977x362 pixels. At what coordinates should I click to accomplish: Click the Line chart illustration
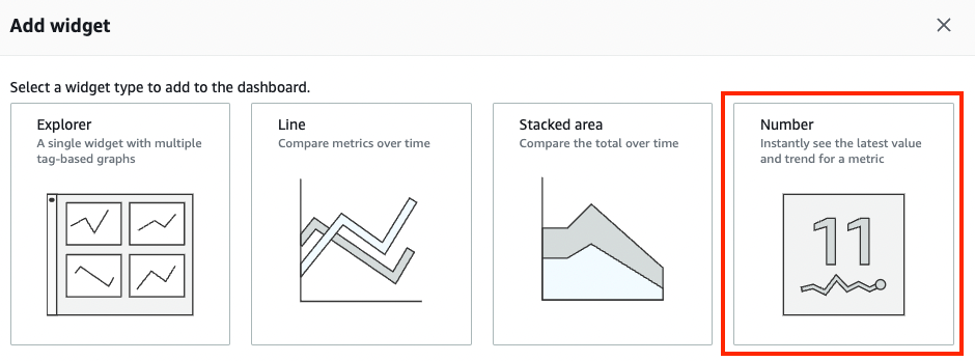click(x=360, y=241)
